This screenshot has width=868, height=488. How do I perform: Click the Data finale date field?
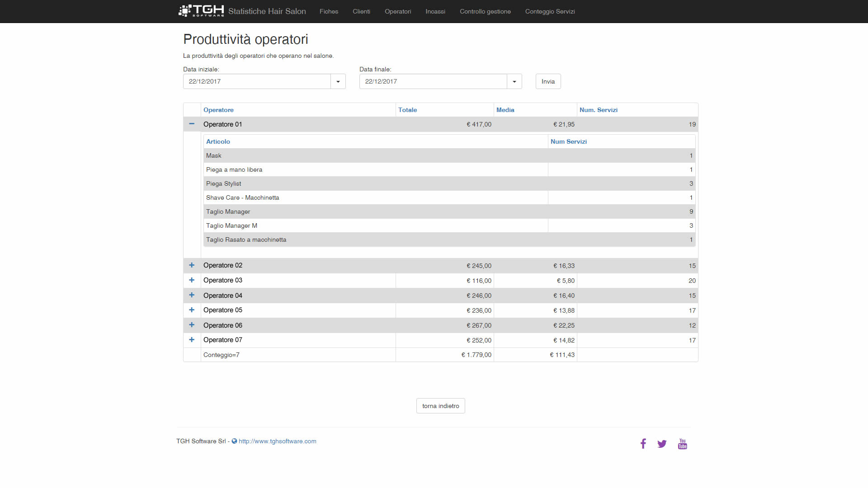[433, 81]
